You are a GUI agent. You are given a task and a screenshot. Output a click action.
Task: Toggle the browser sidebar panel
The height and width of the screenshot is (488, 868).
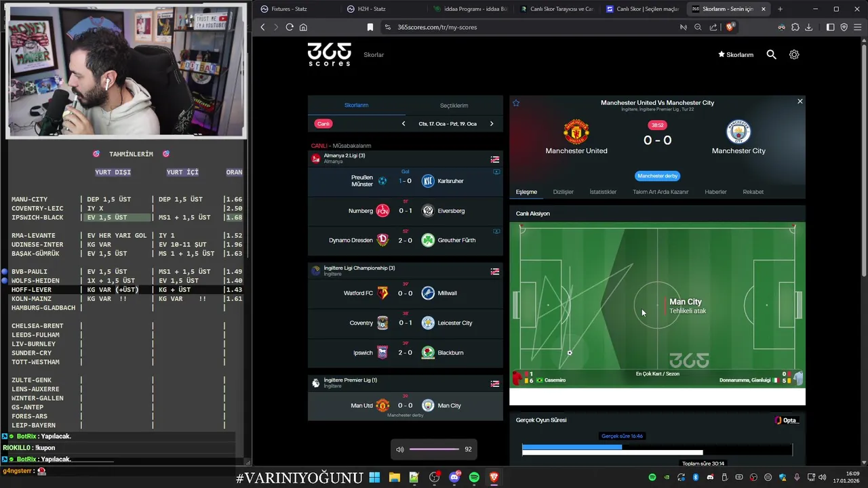click(x=831, y=27)
